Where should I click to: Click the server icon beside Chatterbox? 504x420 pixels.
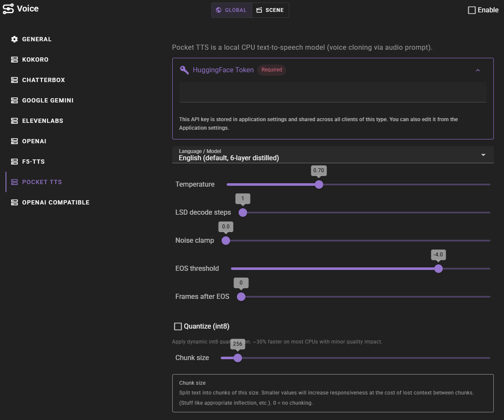(x=14, y=80)
